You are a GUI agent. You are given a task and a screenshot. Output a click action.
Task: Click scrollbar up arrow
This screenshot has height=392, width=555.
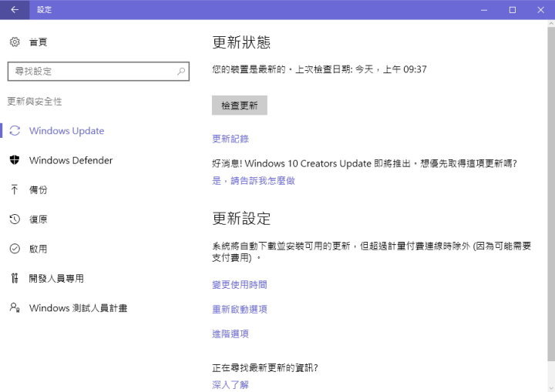point(551,24)
